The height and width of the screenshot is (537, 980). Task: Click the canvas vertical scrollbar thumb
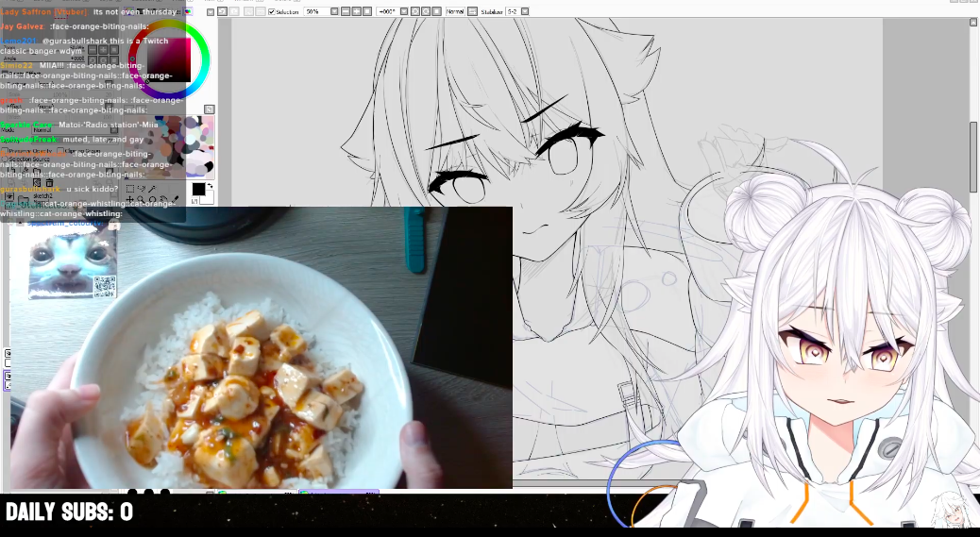click(x=973, y=156)
